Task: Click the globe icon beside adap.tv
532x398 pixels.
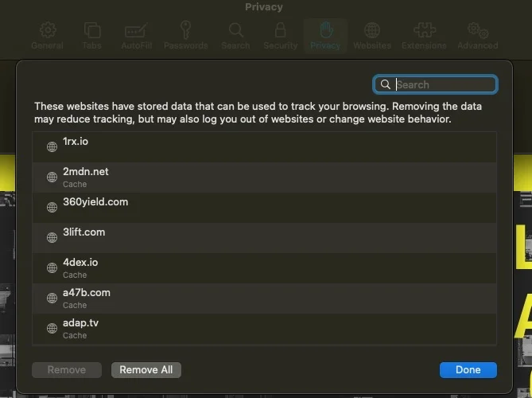Action: (52, 328)
